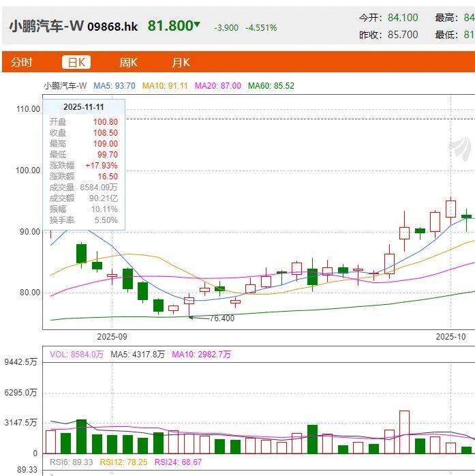Click the MA10: 91.11 legend
This screenshot has height=476, width=475.
coord(165,86)
